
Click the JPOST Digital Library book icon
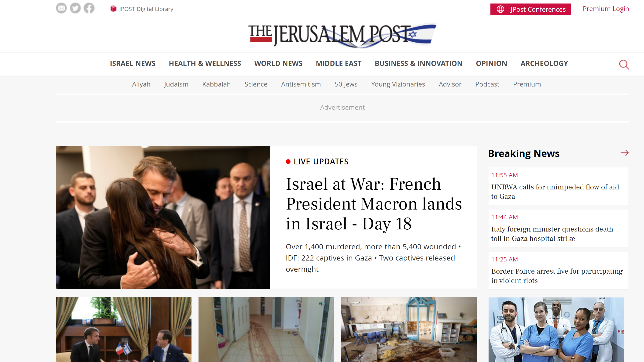pos(113,9)
